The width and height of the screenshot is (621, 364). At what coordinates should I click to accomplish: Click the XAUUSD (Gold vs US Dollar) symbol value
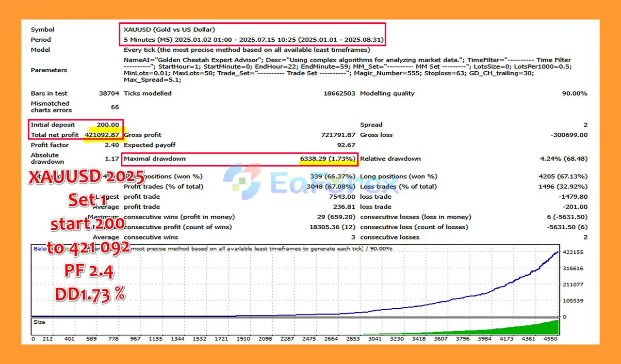tap(169, 30)
